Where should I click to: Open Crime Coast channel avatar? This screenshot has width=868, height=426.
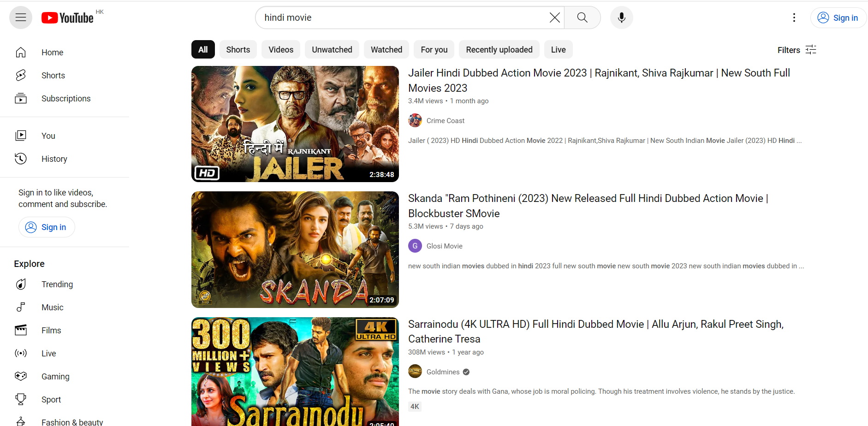415,120
